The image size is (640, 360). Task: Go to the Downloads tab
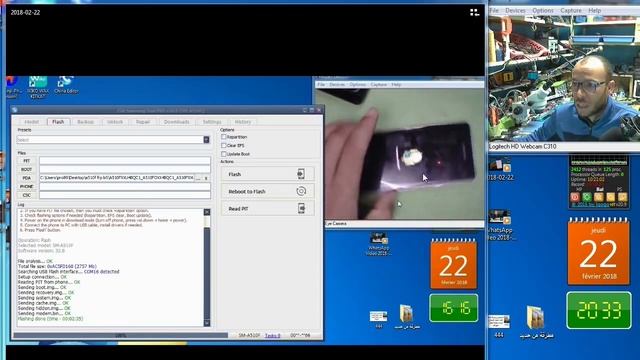point(176,122)
